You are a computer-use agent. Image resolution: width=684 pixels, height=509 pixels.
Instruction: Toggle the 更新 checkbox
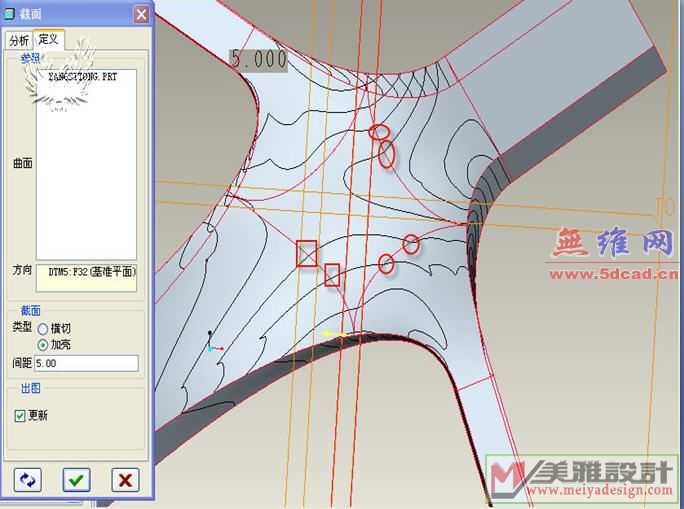click(20, 416)
